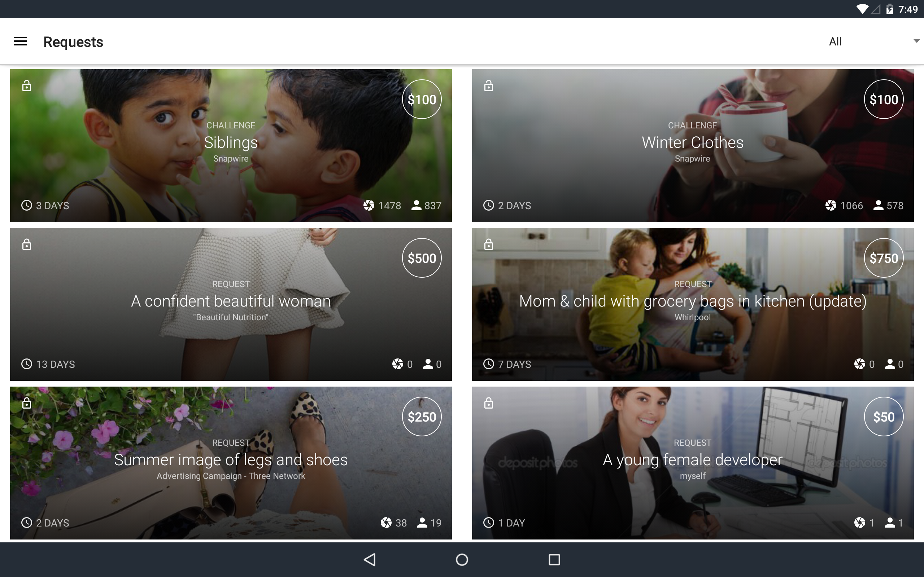Image resolution: width=924 pixels, height=577 pixels.
Task: Open Mom & child with grocery bags request
Action: (692, 301)
